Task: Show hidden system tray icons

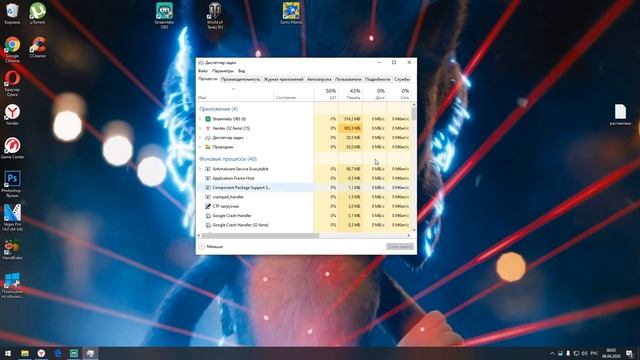Action: 552,353
